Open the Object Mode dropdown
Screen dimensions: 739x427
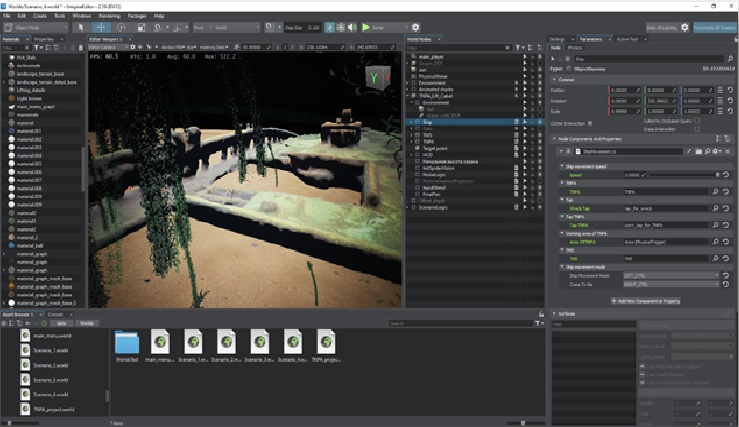[x=36, y=27]
